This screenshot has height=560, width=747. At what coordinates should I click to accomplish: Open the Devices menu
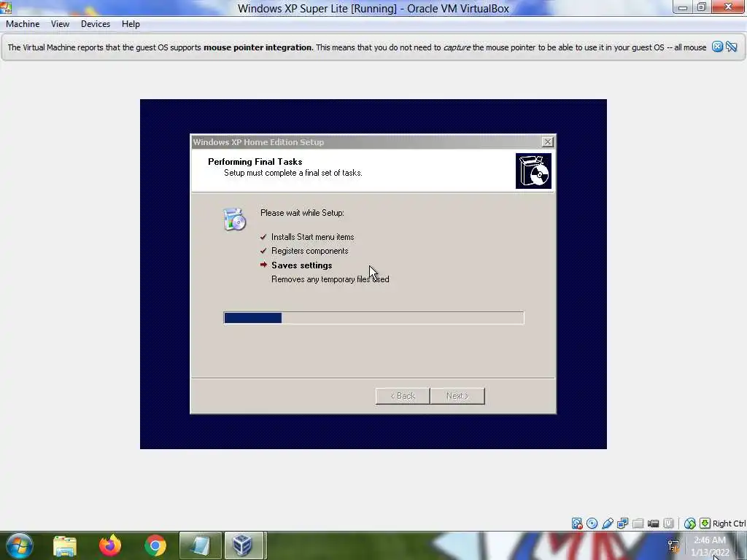click(x=96, y=24)
